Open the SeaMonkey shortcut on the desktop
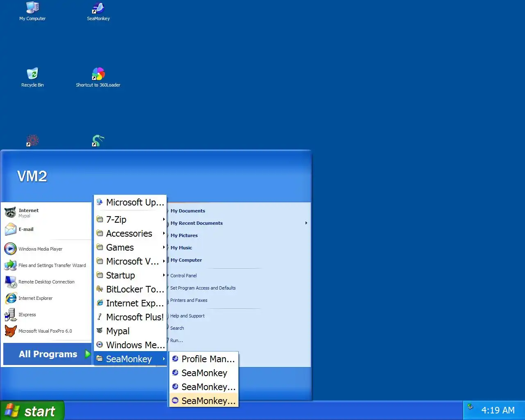Viewport: 525px width, 420px height. click(98, 11)
